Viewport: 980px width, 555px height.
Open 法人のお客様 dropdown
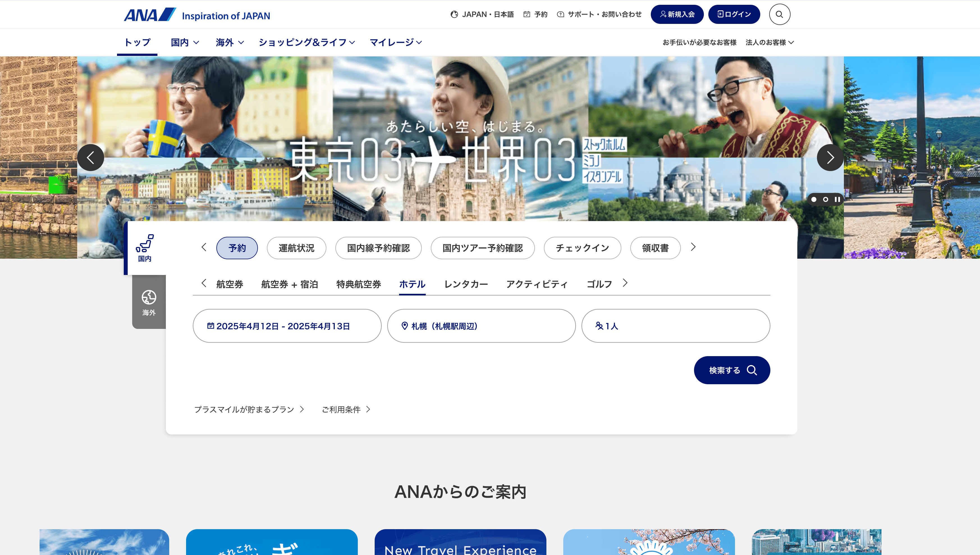(x=769, y=42)
